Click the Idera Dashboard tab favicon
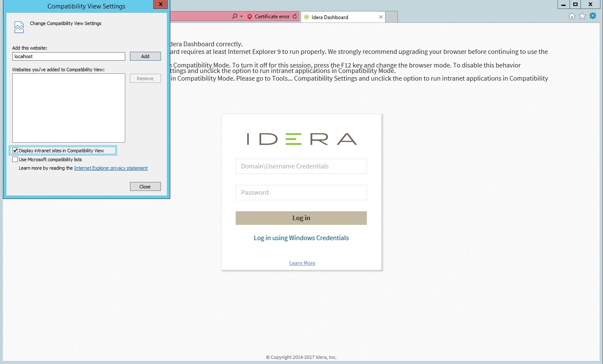The width and height of the screenshot is (603, 364). (x=306, y=17)
